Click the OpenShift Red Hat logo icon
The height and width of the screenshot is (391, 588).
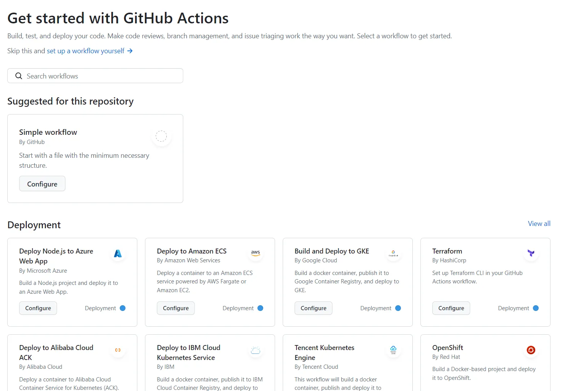point(531,350)
